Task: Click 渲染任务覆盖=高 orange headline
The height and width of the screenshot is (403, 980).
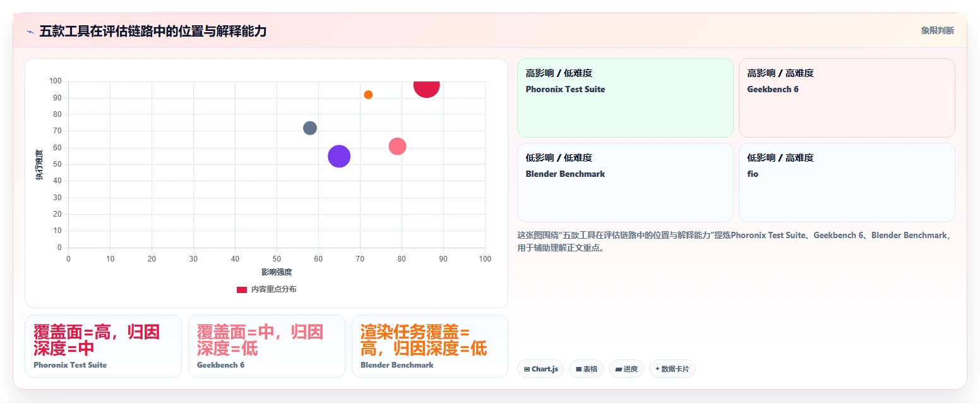Action: (424, 340)
